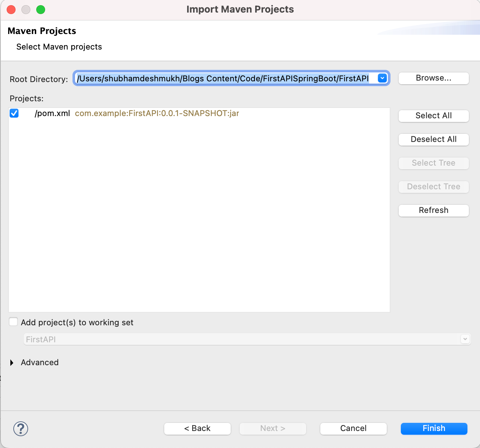
Task: Click the green maximize window button
Action: tap(41, 10)
